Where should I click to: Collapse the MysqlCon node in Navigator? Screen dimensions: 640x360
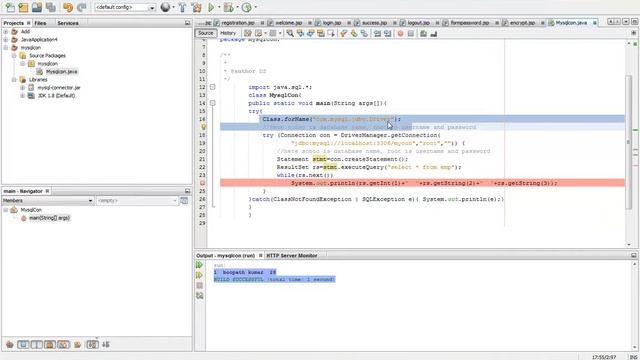pos(6,210)
